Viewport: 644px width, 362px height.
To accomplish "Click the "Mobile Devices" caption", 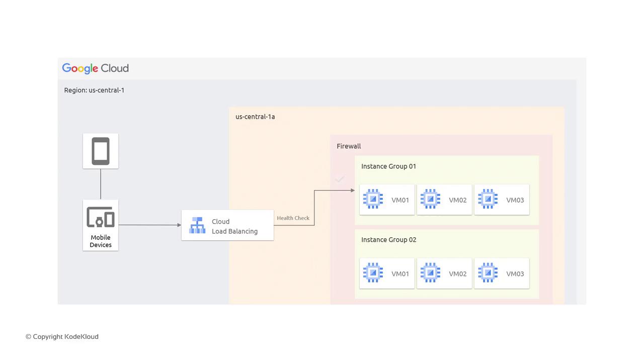I will coord(101,241).
